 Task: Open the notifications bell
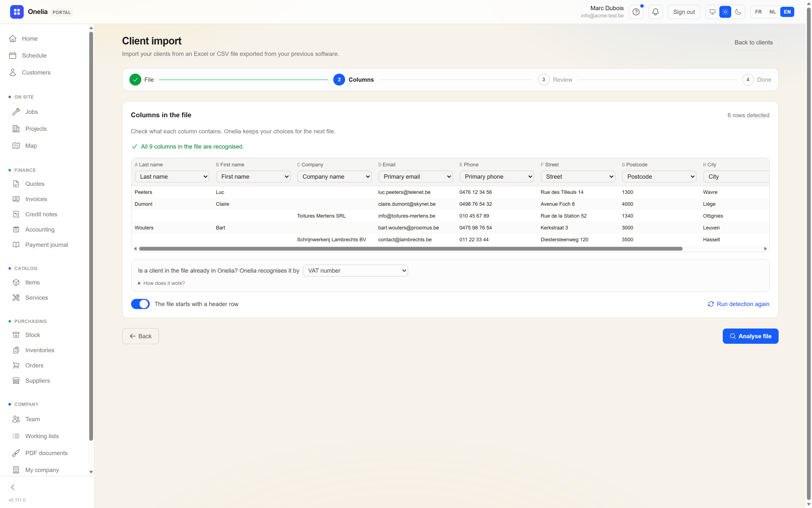pyautogui.click(x=655, y=12)
